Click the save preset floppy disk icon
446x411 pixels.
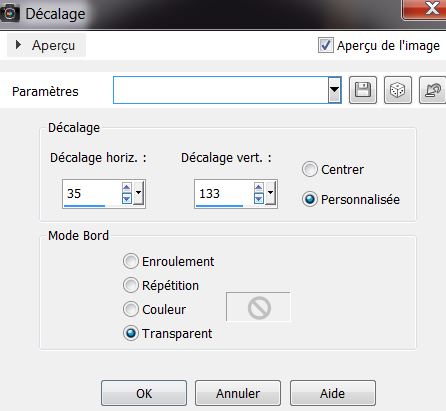coord(363,90)
